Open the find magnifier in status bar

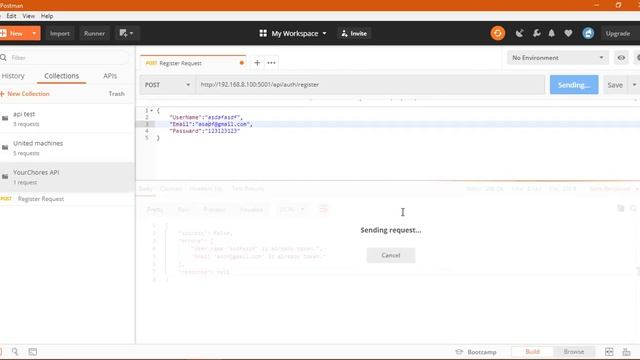(15, 351)
